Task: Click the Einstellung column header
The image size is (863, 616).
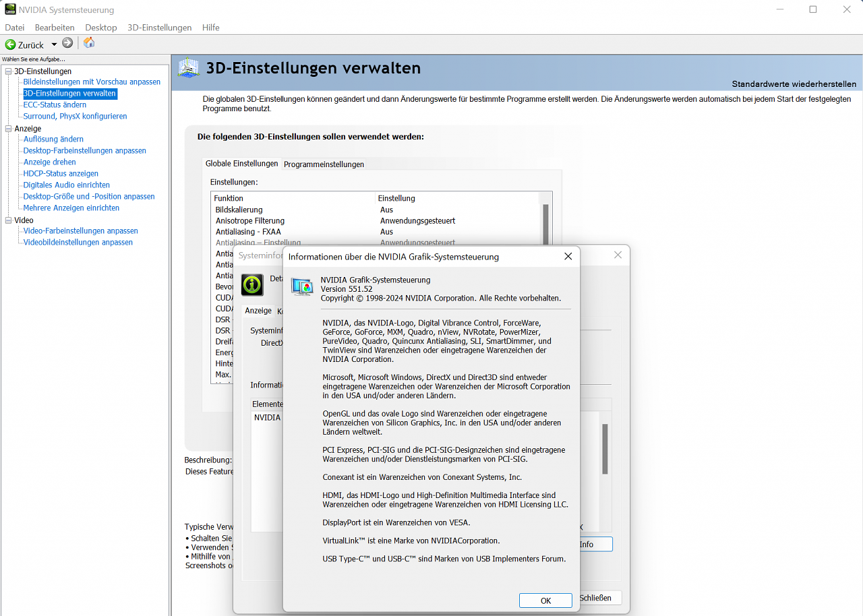Action: 457,198
